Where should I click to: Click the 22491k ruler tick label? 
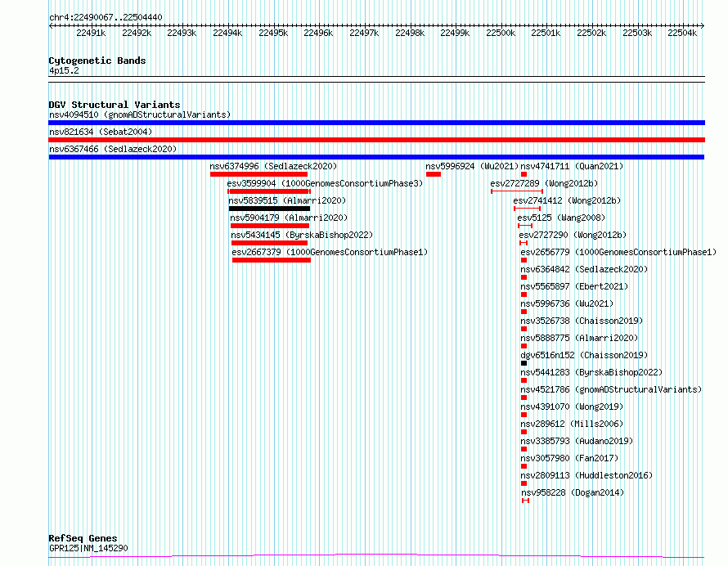click(x=91, y=33)
